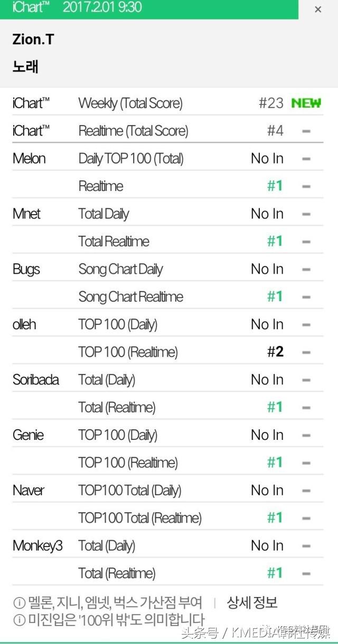Click the Melon Daily TOP 100 row
Image resolution: width=338 pixels, height=644 pixels.
131,158
